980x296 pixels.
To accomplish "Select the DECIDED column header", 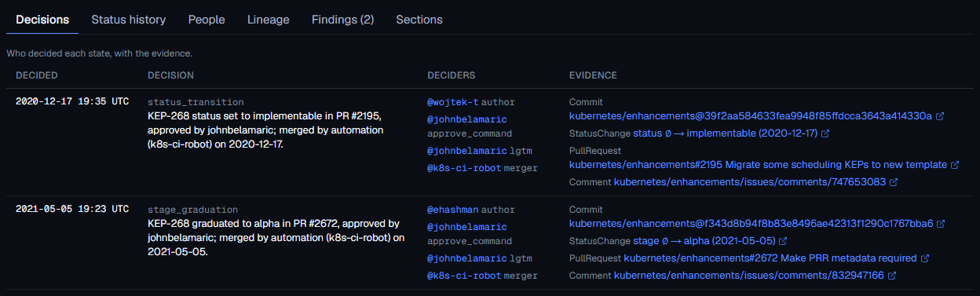I will [37, 75].
